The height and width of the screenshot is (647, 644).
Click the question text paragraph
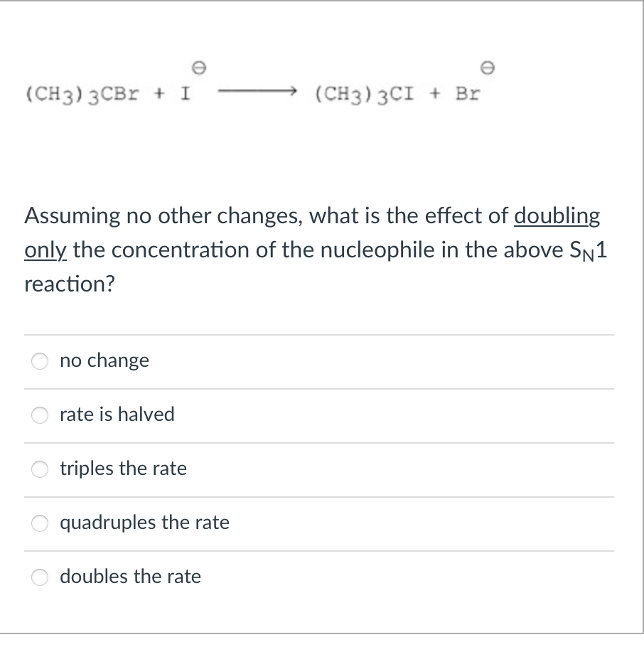point(313,249)
